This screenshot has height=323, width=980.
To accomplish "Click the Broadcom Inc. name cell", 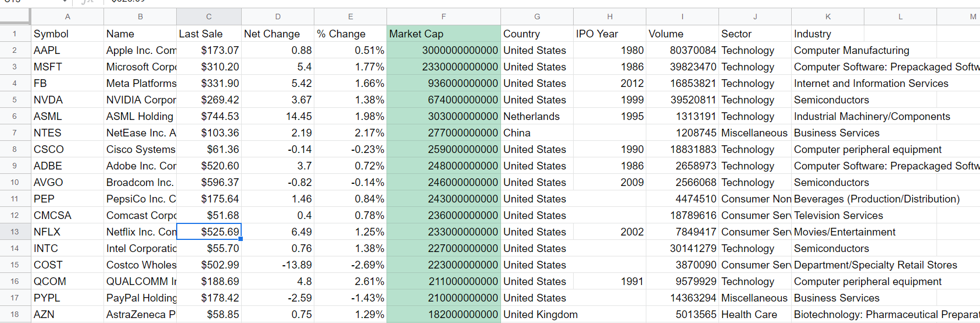I will click(x=140, y=182).
